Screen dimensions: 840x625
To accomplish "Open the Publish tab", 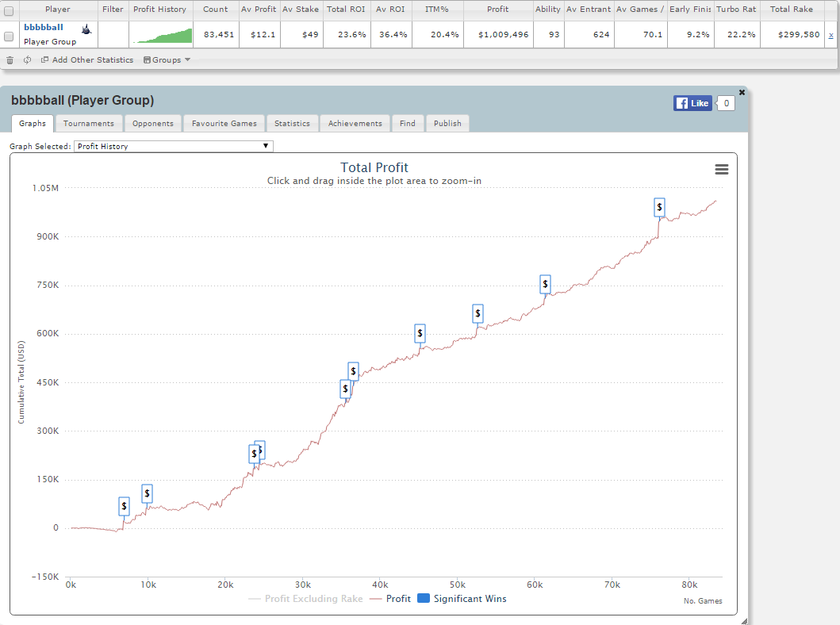I will click(447, 123).
